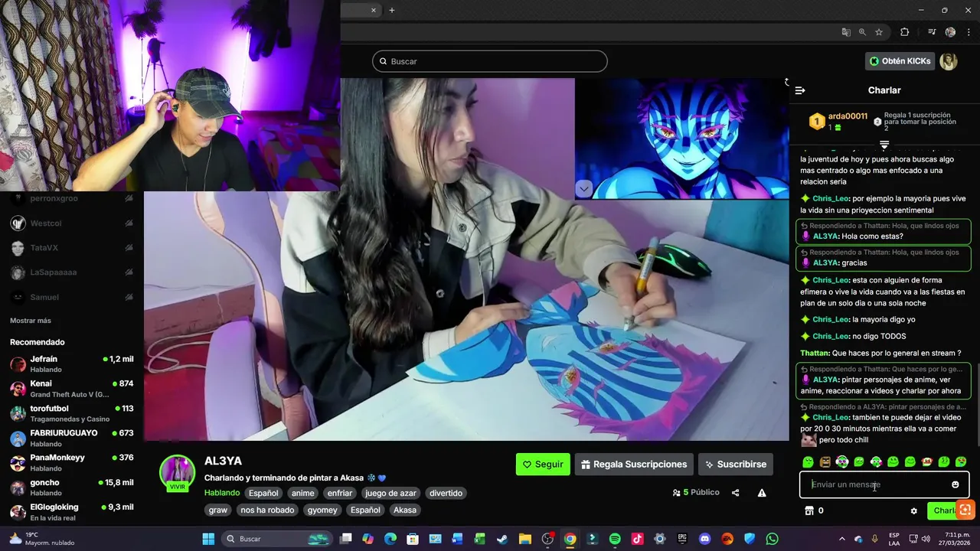Collapse the chat panel with the arrow-lines icon
The image size is (980, 551).
click(800, 90)
